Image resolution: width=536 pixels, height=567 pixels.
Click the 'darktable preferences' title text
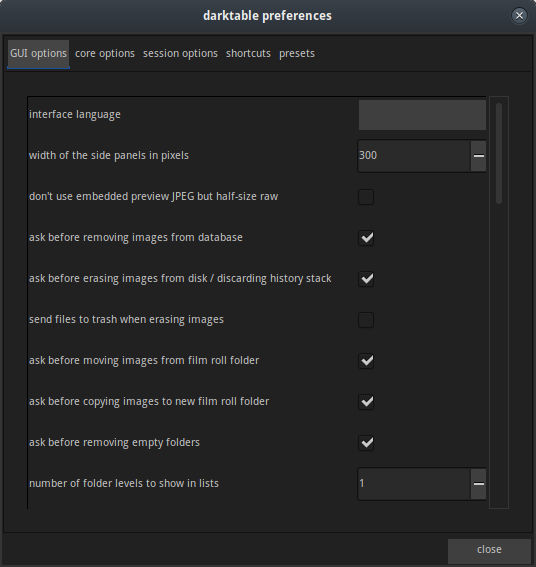tap(267, 16)
